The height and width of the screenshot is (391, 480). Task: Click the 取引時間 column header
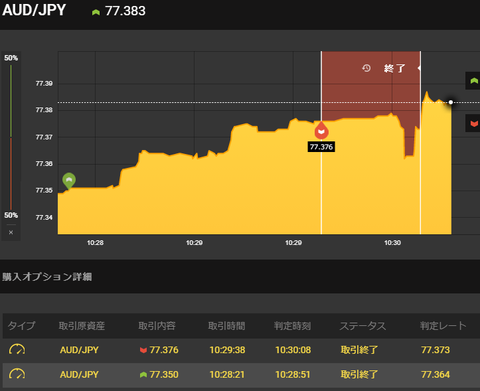pyautogui.click(x=227, y=326)
